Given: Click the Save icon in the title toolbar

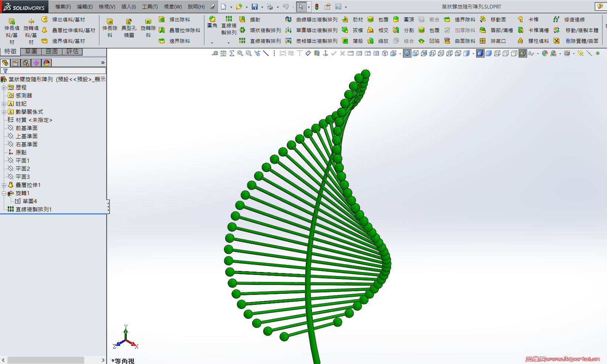Looking at the screenshot, I should click(255, 7).
